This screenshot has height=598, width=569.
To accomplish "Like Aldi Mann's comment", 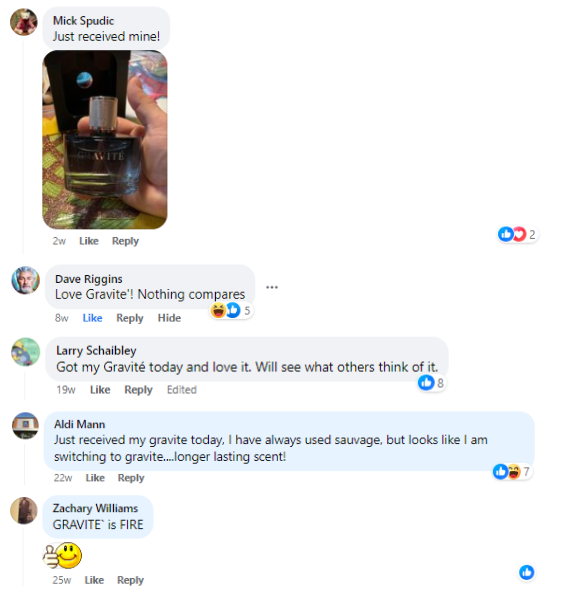I will [95, 478].
